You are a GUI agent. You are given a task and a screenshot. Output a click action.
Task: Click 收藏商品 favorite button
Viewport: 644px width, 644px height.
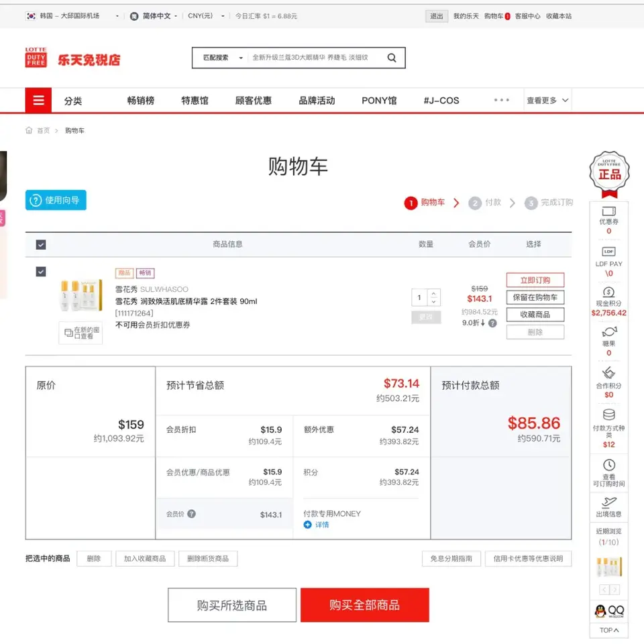pos(535,315)
